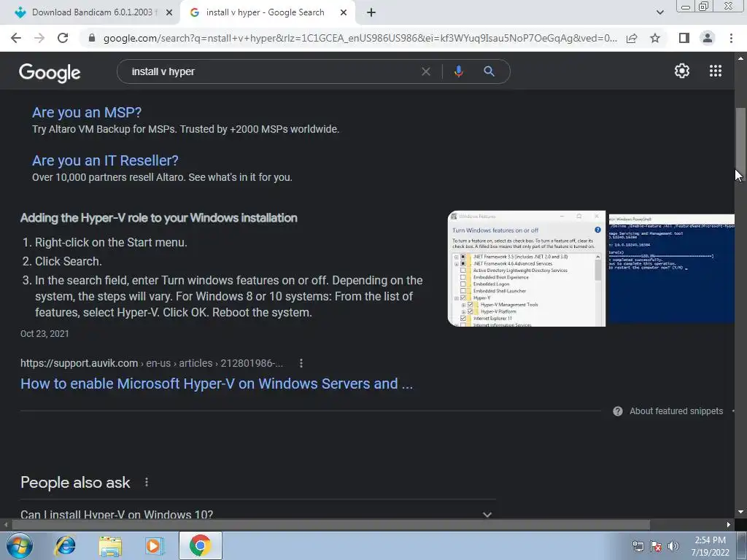Click About featured snippets
Viewport: 747px width, 560px height.
point(676,411)
